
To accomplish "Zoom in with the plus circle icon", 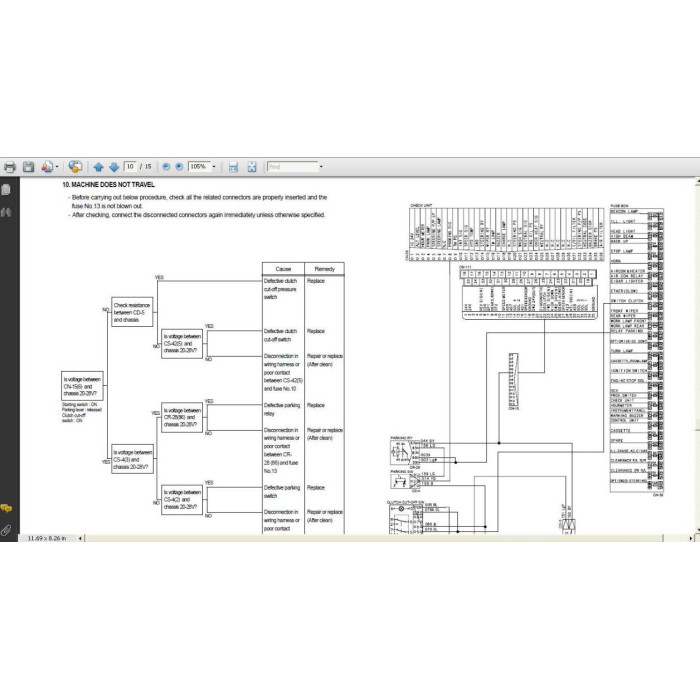I will (x=179, y=167).
